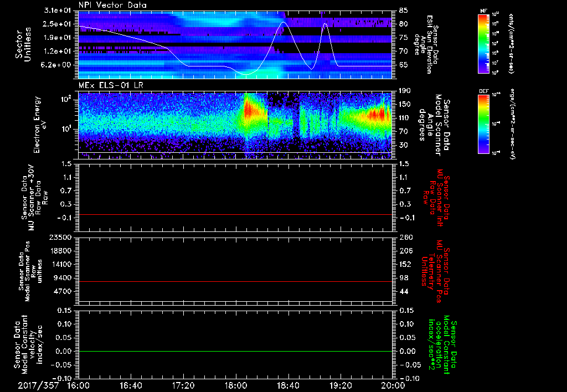Click the "9400" scanner position axis value
This screenshot has width=567, height=392.
(x=63, y=278)
